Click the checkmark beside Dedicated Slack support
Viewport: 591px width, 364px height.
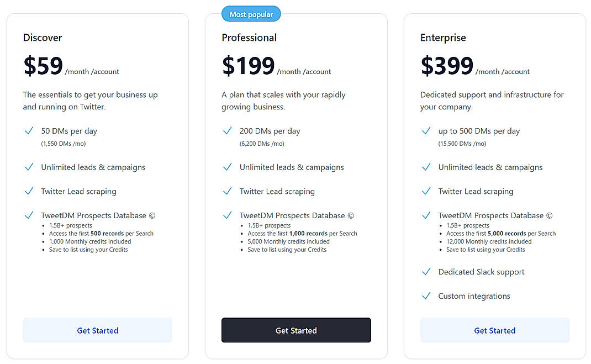point(426,272)
